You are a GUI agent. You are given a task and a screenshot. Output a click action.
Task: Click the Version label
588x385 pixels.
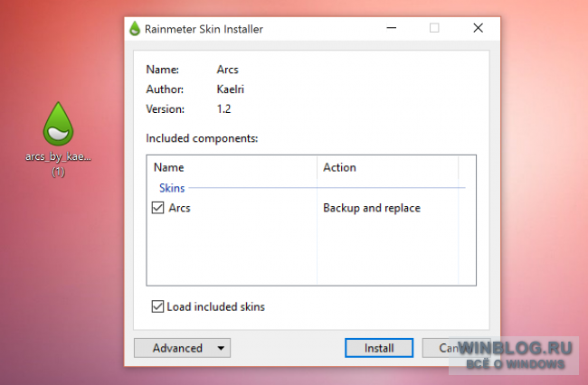tap(165, 109)
